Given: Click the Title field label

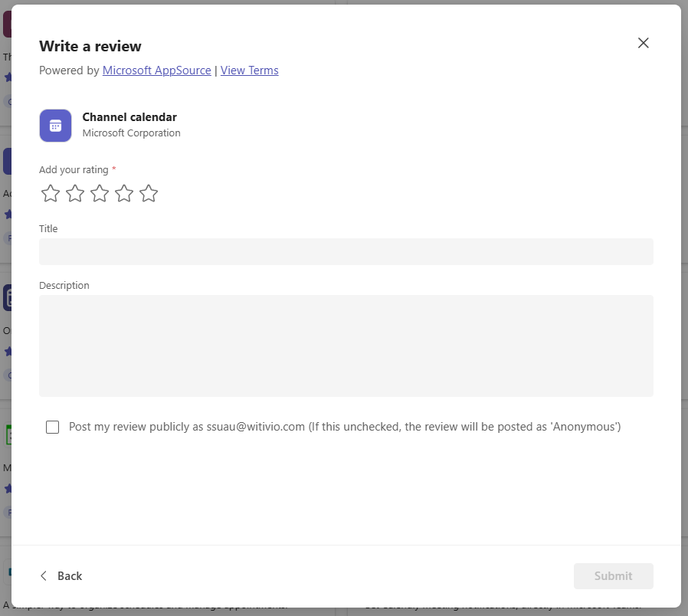Looking at the screenshot, I should (x=48, y=228).
